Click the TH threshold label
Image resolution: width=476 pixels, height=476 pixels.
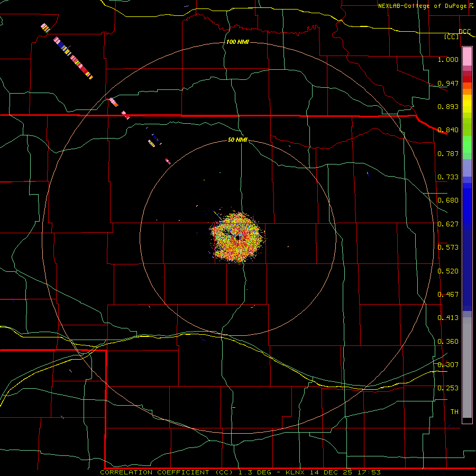click(x=454, y=412)
